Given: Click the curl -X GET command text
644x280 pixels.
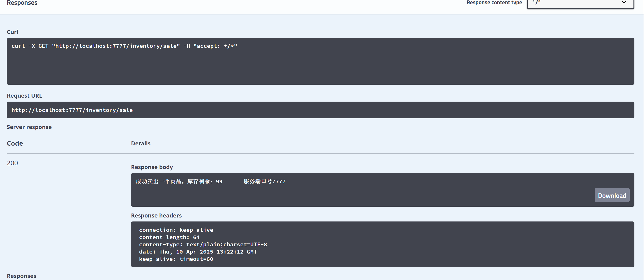Looking at the screenshot, I should [x=124, y=46].
